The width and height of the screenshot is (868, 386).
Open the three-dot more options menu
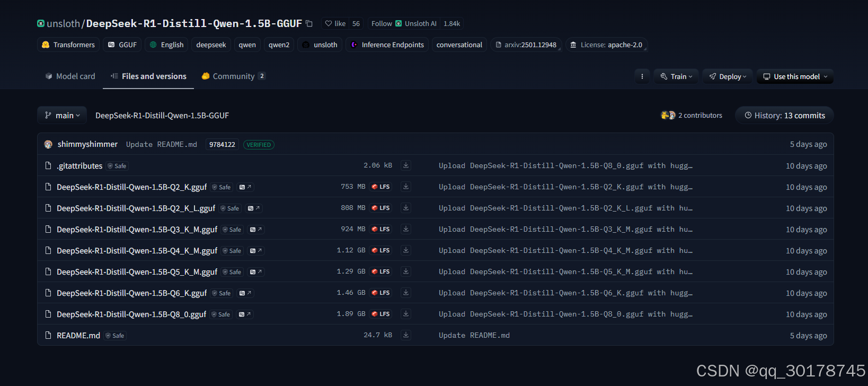click(642, 76)
